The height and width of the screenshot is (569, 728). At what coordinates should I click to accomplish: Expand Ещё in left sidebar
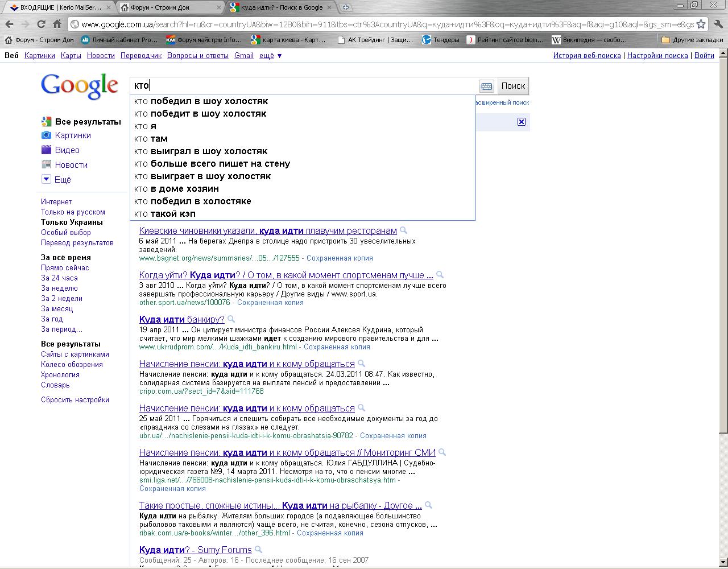[56, 179]
